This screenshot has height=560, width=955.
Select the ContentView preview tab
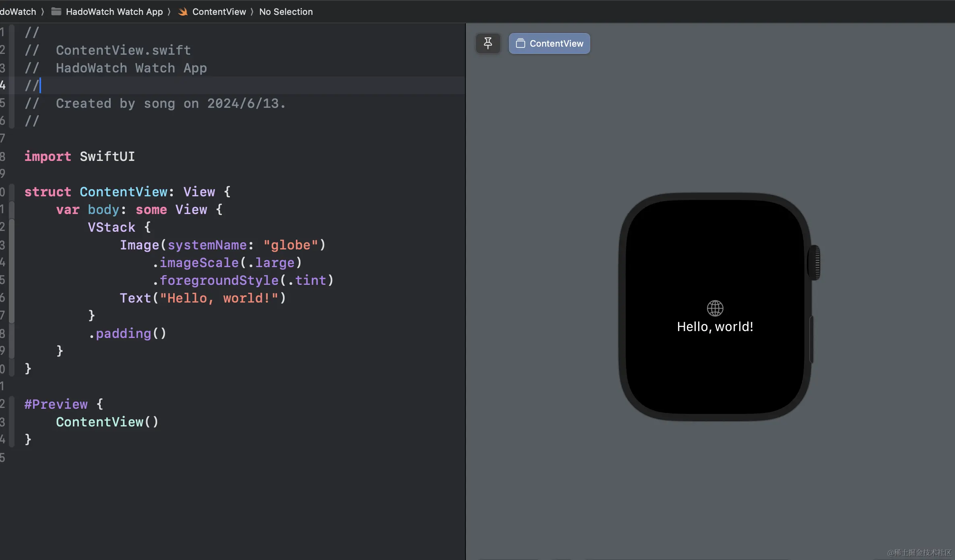(550, 43)
